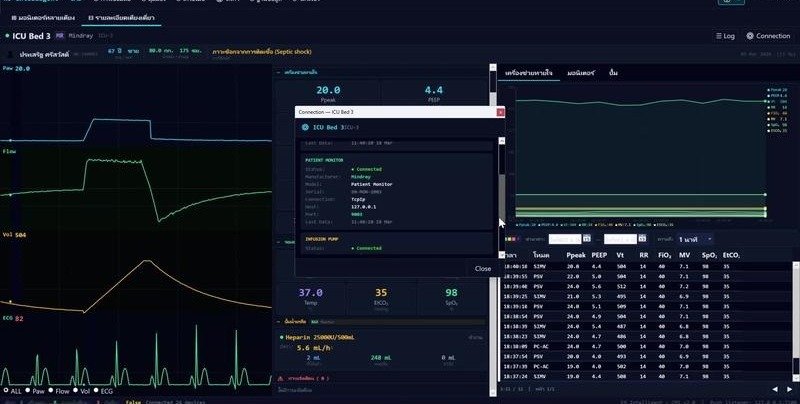The width and height of the screenshot is (800, 404).
Task: Click the Close button in the Connection dialog
Action: pos(483,268)
